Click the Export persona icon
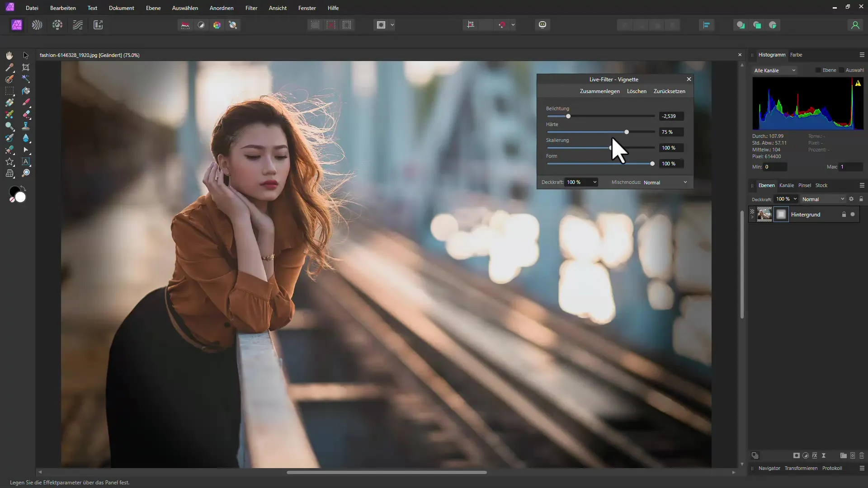 97,24
